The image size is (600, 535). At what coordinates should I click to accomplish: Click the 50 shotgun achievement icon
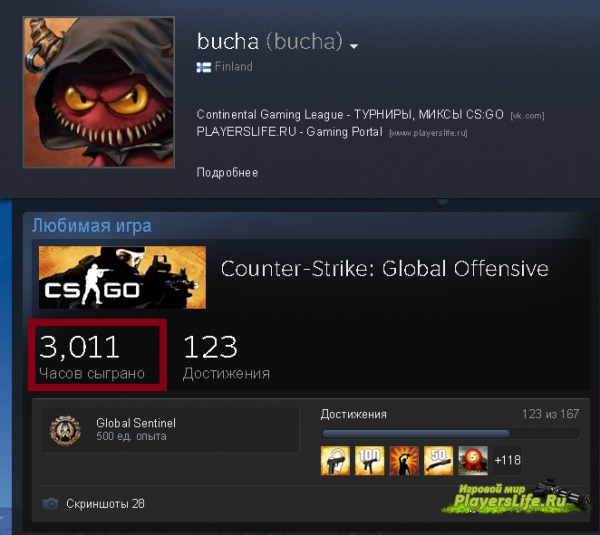click(x=439, y=460)
